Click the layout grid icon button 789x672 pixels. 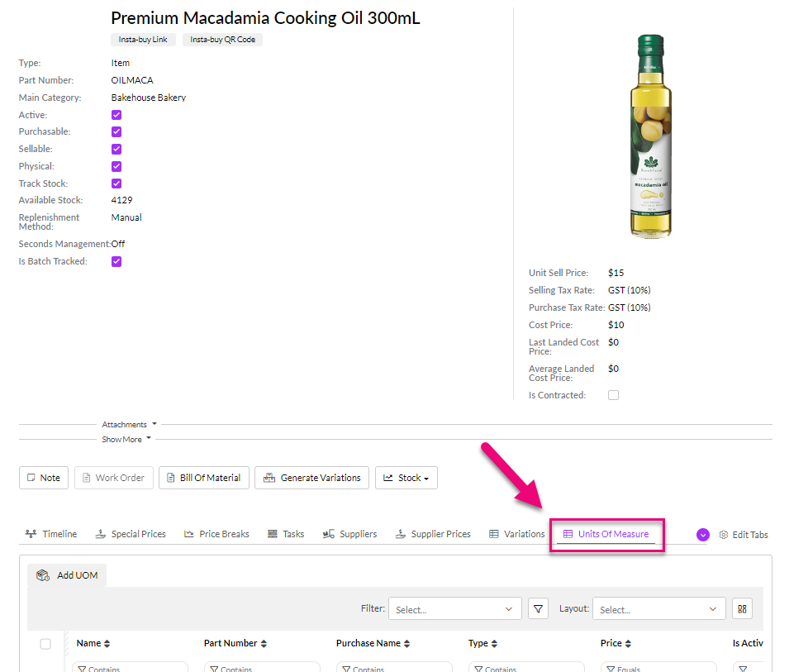pos(742,609)
